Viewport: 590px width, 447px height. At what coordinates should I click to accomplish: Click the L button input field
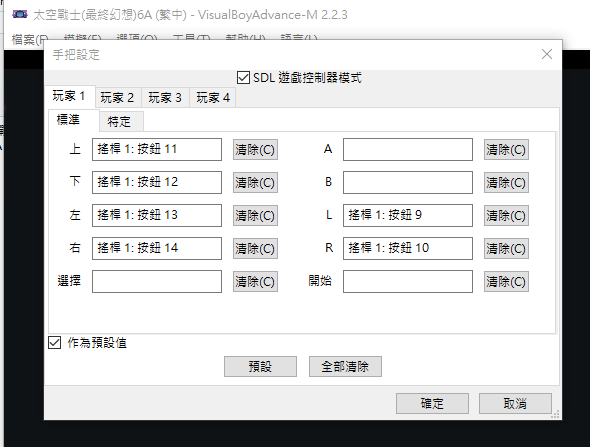coord(408,215)
